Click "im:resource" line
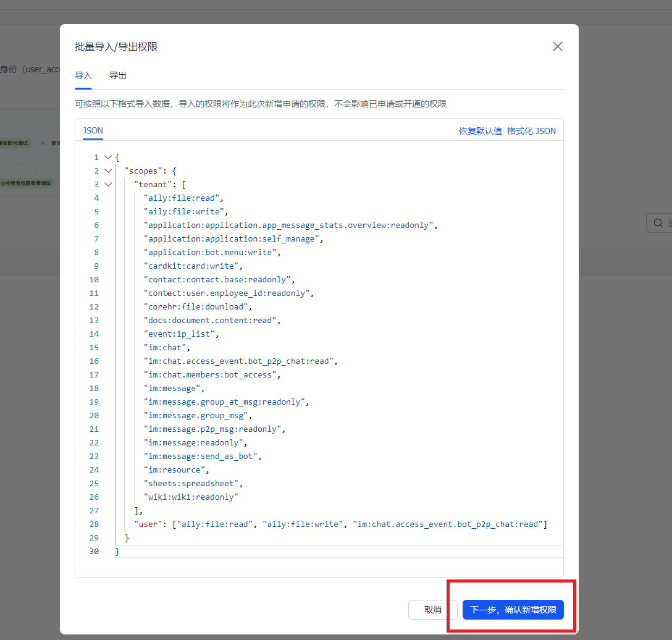The height and width of the screenshot is (640, 672). pyautogui.click(x=176, y=470)
